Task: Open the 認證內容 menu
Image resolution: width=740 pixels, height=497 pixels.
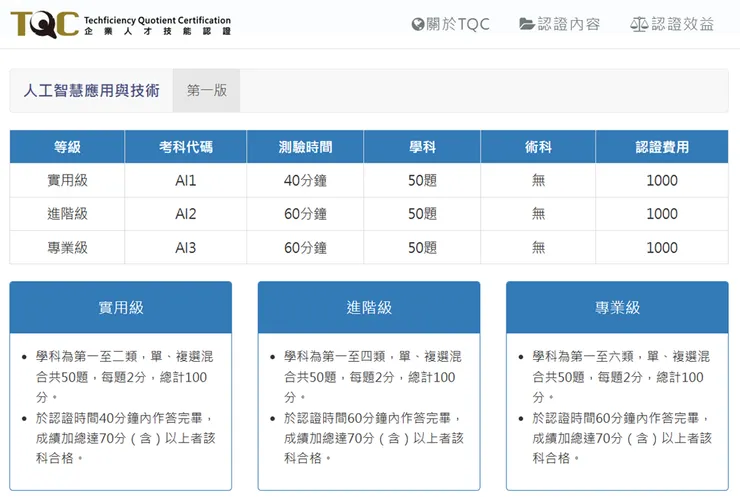Action: (560, 24)
